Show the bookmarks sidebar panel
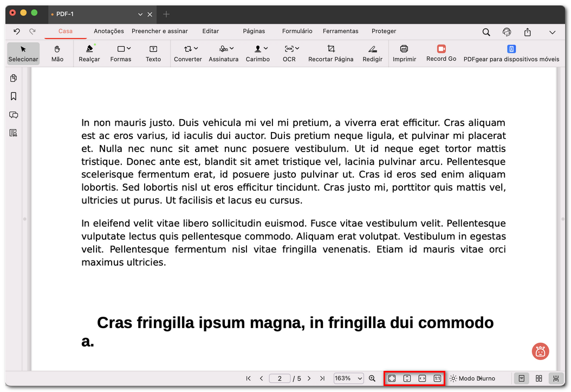Screen dimensions: 571x392 pos(14,96)
